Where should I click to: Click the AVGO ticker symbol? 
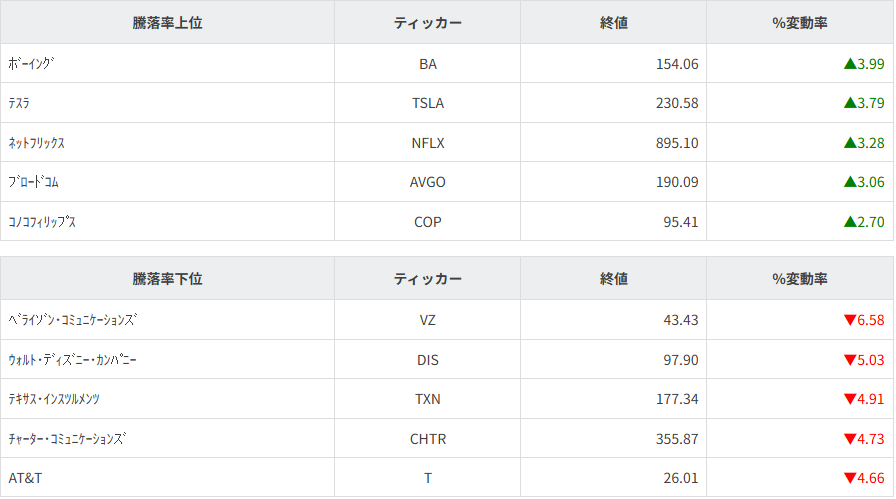click(428, 182)
